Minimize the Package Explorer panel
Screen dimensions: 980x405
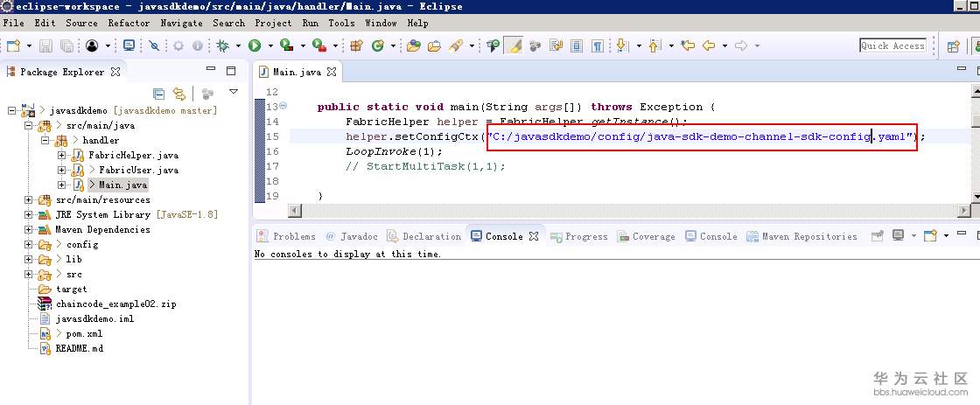click(211, 70)
